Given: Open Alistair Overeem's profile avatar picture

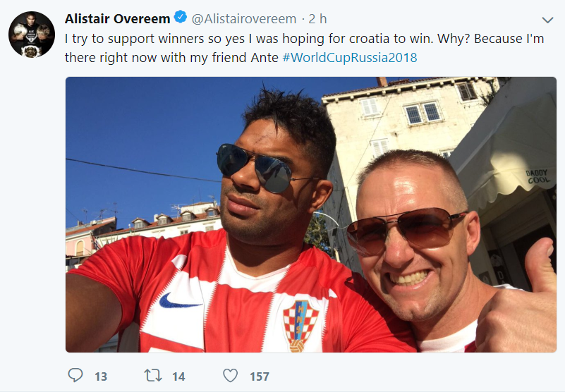Looking at the screenshot, I should [x=32, y=35].
